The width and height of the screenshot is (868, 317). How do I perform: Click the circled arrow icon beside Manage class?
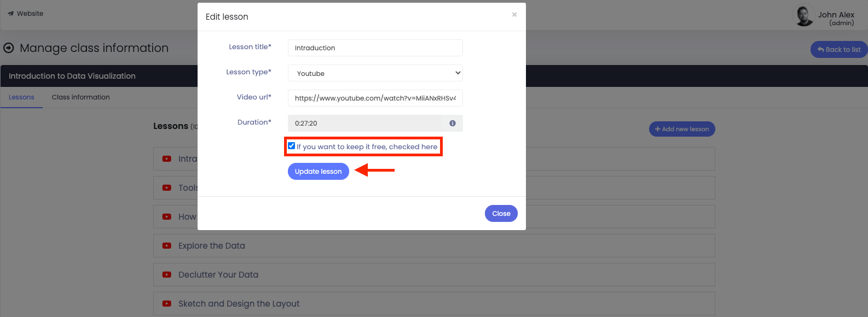pyautogui.click(x=9, y=48)
